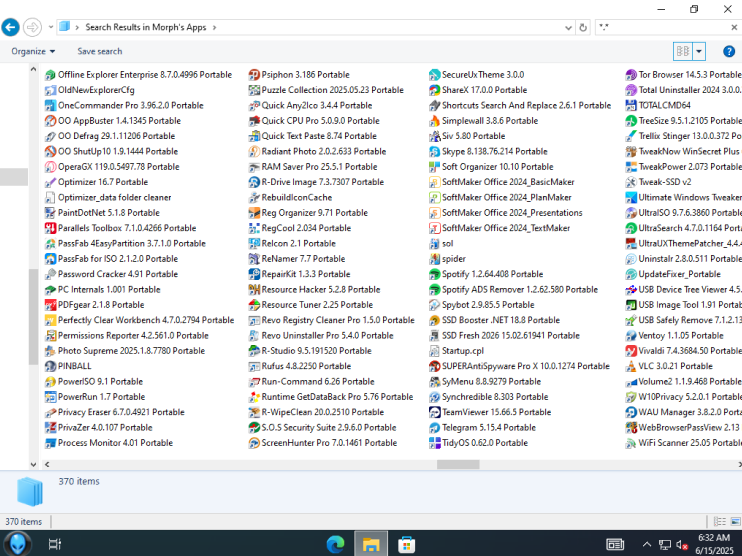This screenshot has height=556, width=742.
Task: Show hidden system tray icons
Action: pos(646,545)
